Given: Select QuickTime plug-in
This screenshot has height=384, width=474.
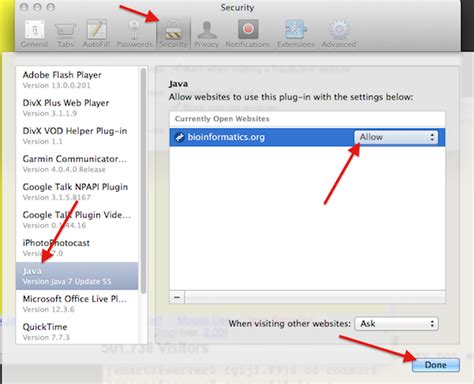Looking at the screenshot, I should (x=77, y=331).
